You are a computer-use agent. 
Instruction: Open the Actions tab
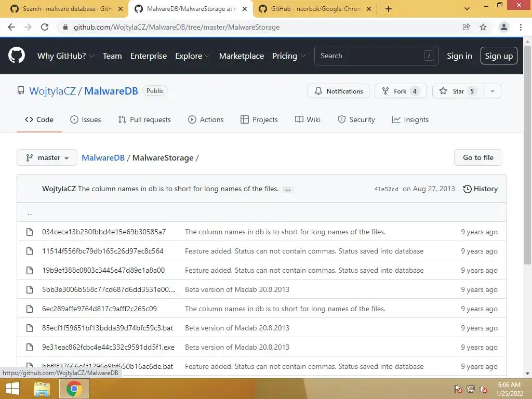pos(206,119)
